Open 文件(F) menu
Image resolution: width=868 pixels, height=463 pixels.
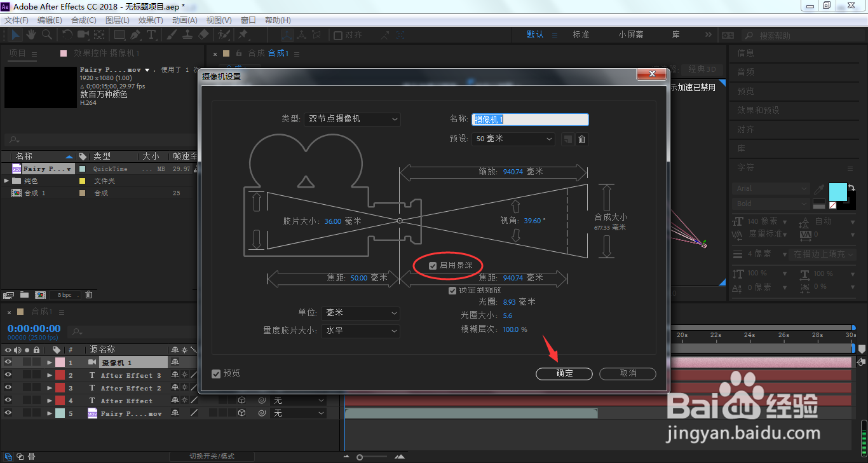coord(16,20)
